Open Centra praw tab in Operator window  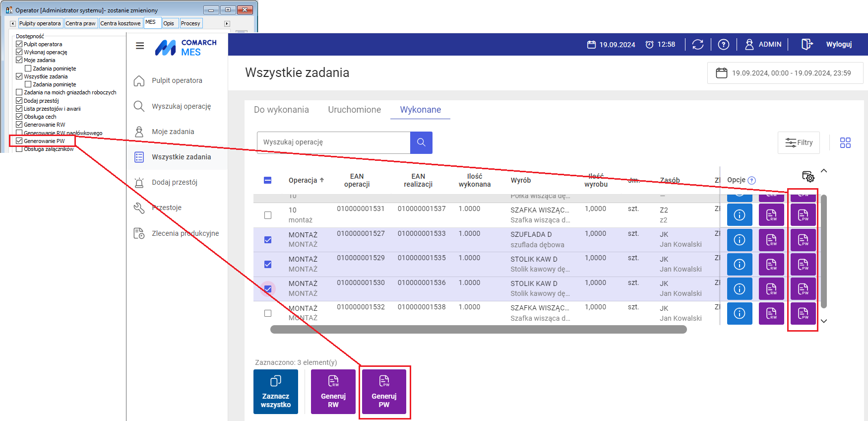[81, 23]
